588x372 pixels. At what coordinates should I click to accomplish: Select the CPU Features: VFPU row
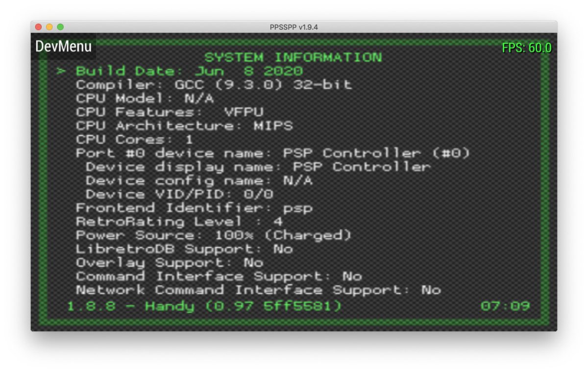pos(170,112)
